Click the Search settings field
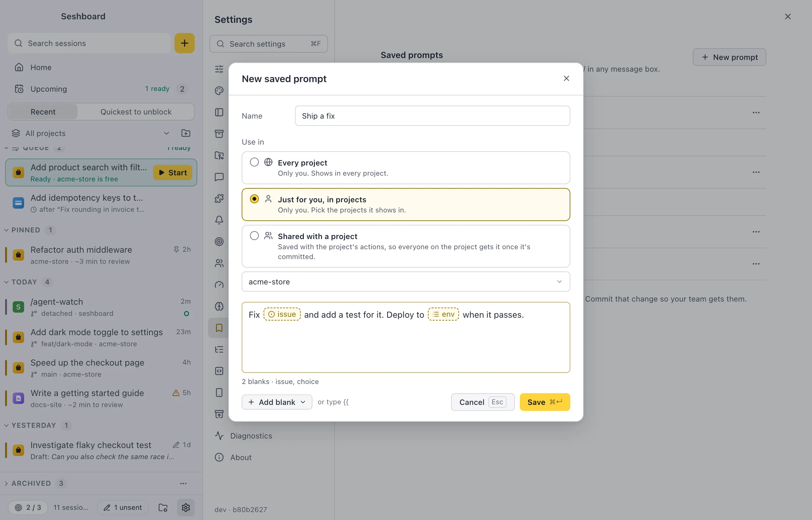Screen dimensions: 812x520 [269, 44]
